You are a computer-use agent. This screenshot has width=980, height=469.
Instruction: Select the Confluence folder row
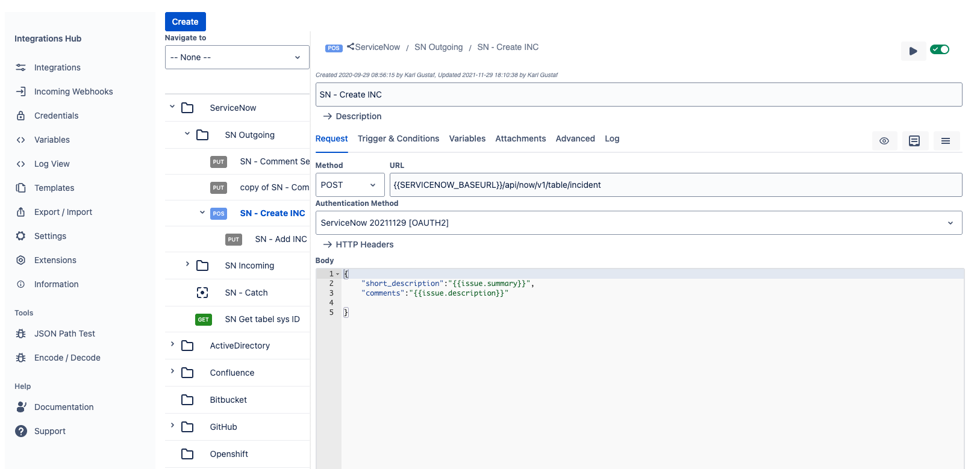[x=237, y=373]
